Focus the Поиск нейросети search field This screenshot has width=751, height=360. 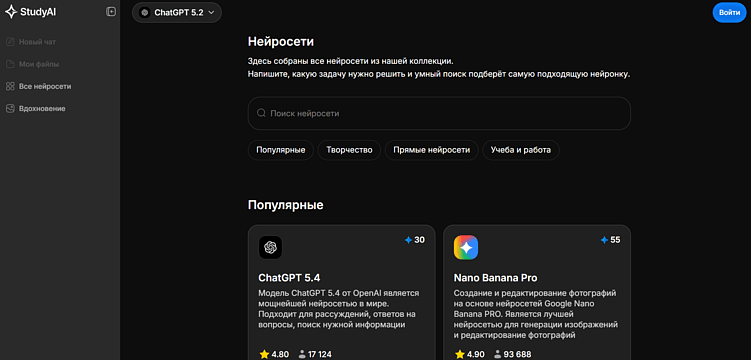(x=439, y=113)
